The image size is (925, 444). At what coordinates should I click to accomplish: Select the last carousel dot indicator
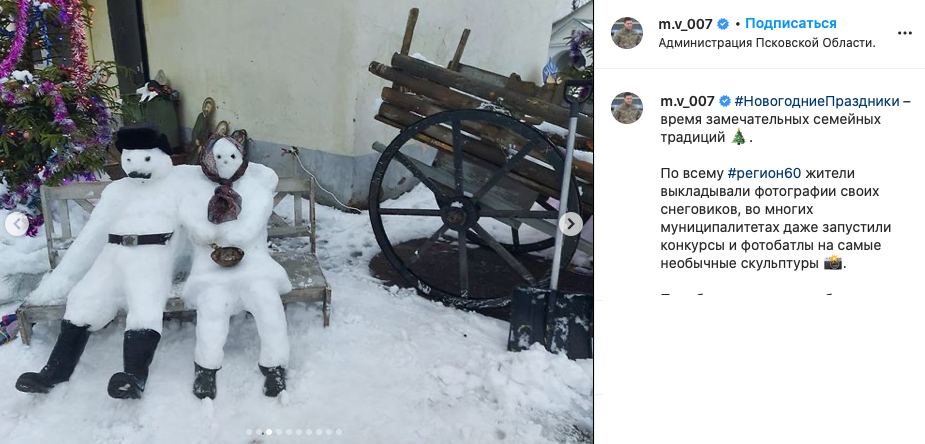point(339,432)
